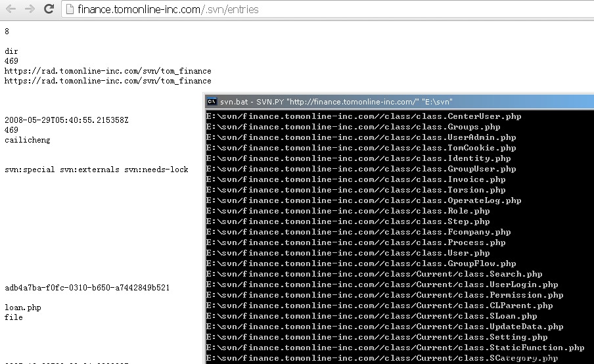The image size is (594, 364).
Task: Click the UUID adb4a7ba-f0fc-0310-b650-a7442849b521
Action: 87,288
